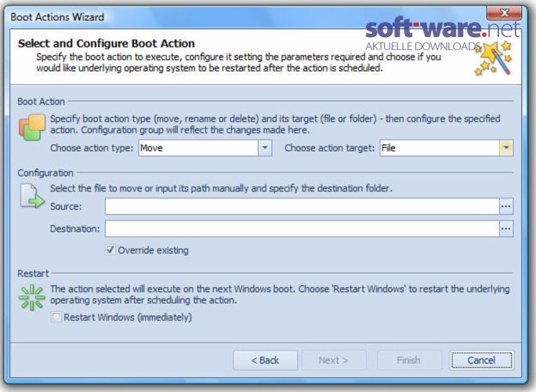Click the file move arrow Configuration icon
Image resolution: width=536 pixels, height=392 pixels.
click(32, 196)
